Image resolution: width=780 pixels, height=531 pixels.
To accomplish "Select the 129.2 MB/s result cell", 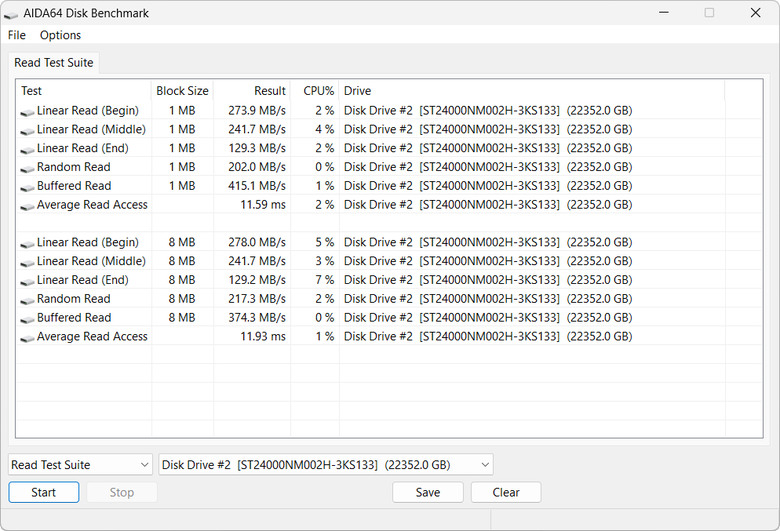I will pos(257,280).
